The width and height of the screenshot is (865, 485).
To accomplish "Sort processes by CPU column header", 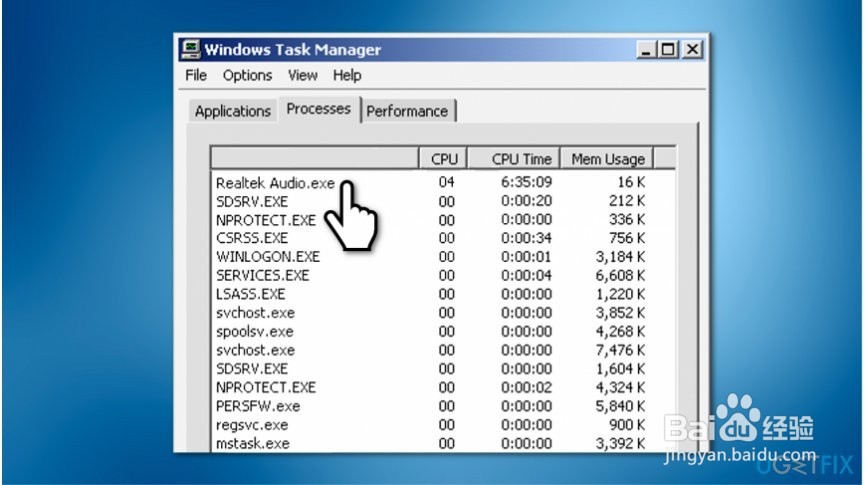I will click(444, 158).
